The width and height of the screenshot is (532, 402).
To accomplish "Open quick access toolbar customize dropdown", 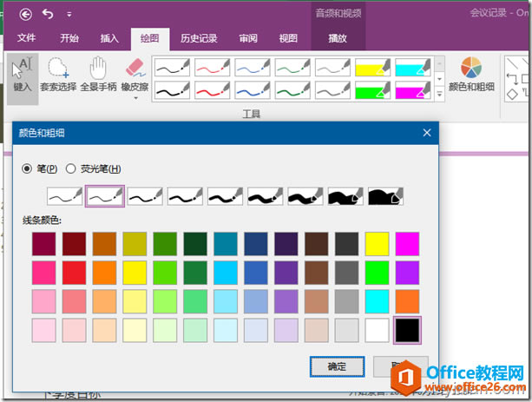I will point(69,15).
